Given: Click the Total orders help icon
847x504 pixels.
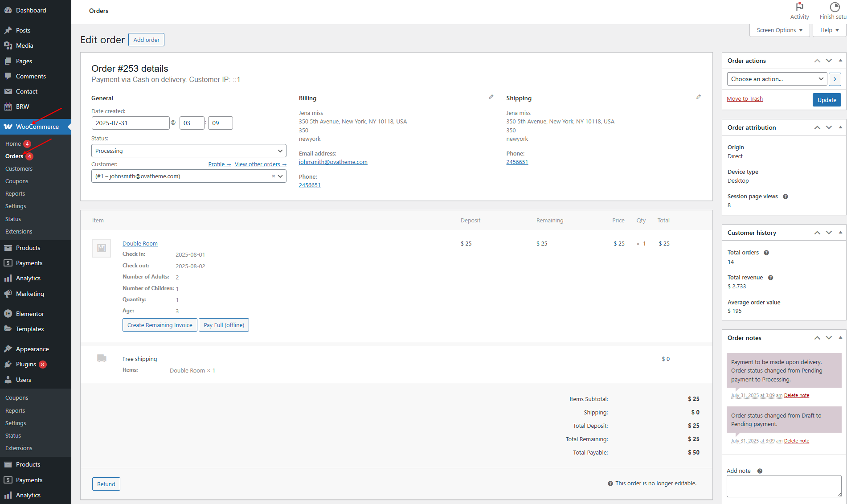Looking at the screenshot, I should (766, 253).
